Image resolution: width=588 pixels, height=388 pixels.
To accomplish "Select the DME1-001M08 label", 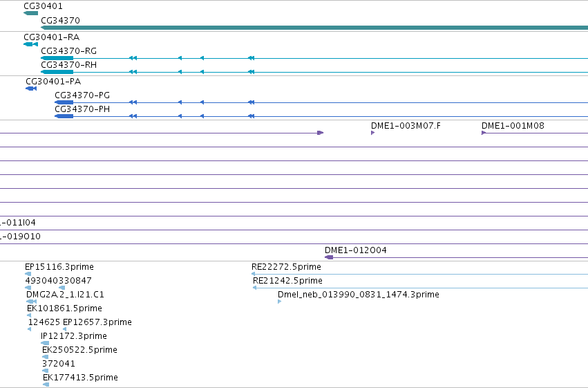I will (513, 126).
